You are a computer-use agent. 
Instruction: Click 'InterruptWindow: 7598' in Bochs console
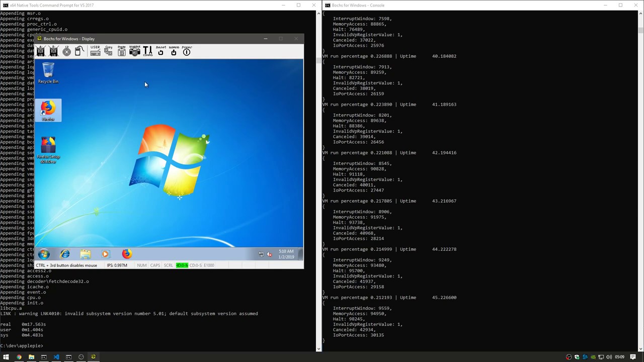362,19
